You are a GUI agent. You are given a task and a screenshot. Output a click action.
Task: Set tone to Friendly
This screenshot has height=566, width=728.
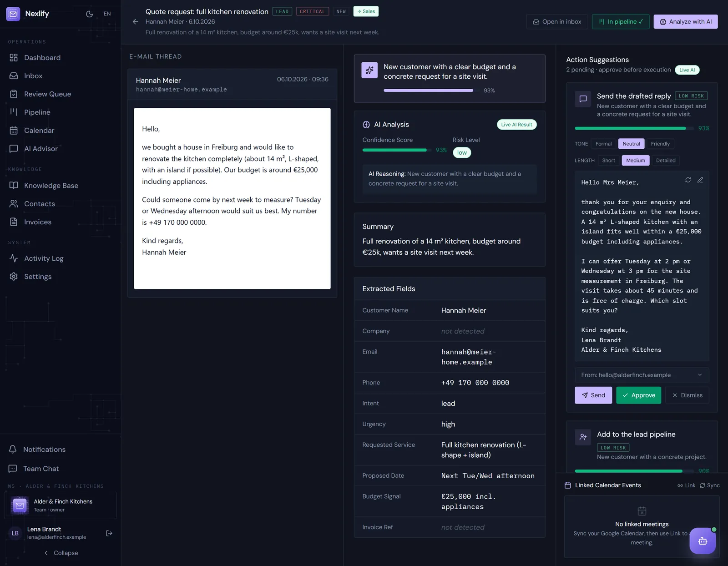pos(660,144)
